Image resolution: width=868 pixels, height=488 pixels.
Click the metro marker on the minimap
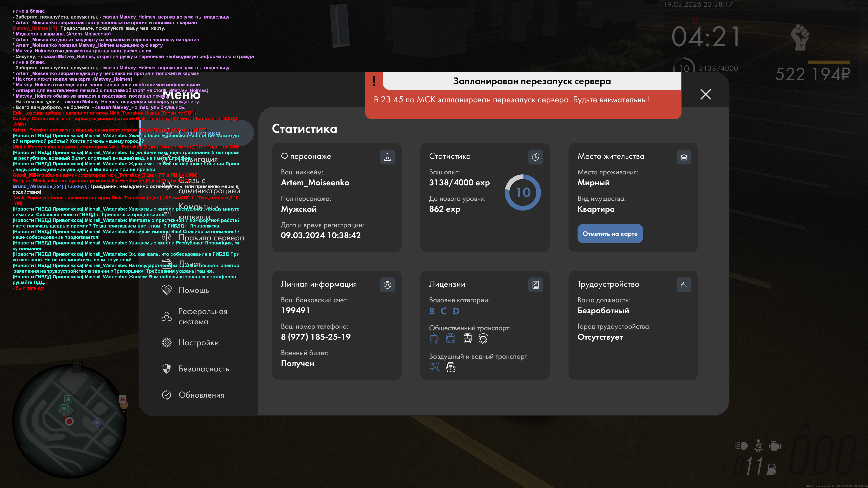tap(123, 399)
